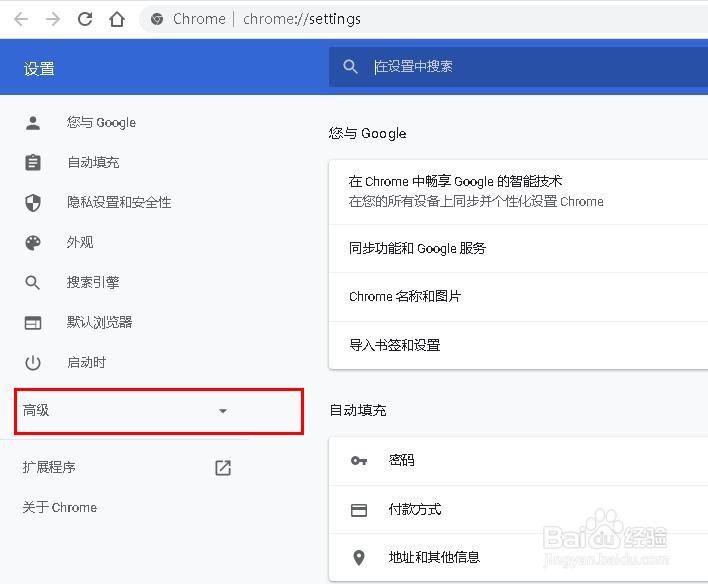Viewport: 708px width, 584px height.
Task: Open 同步功能和 Google 服务
Action: [x=518, y=248]
